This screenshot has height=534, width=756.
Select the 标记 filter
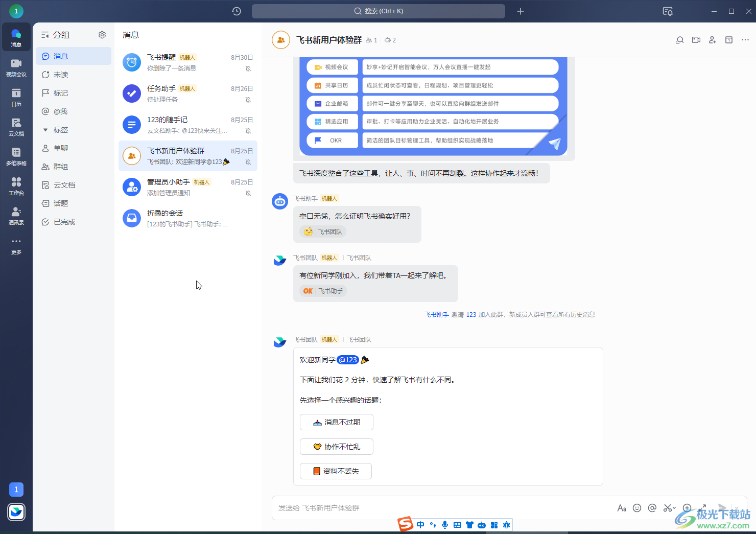pos(74,93)
